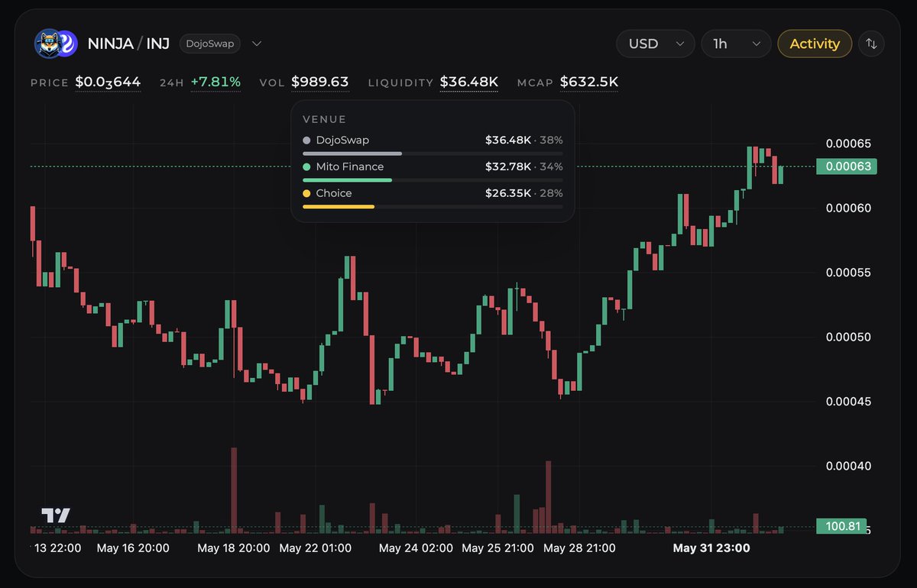Click the May 28 21:00 time label
Viewport: 917px width, 588px height.
580,548
